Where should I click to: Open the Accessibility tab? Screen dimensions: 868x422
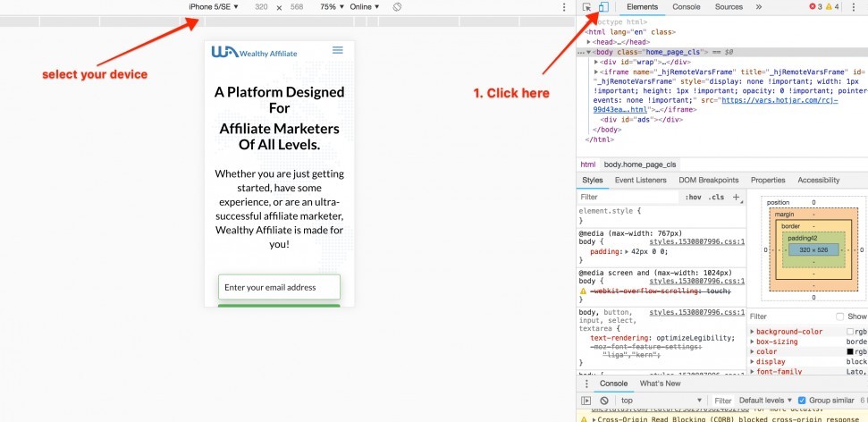tap(818, 180)
